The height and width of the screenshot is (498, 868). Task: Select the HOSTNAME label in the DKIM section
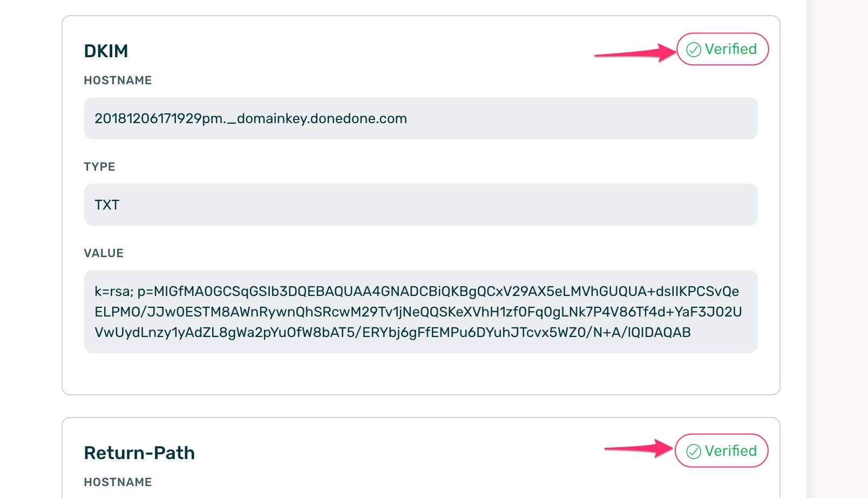[118, 80]
